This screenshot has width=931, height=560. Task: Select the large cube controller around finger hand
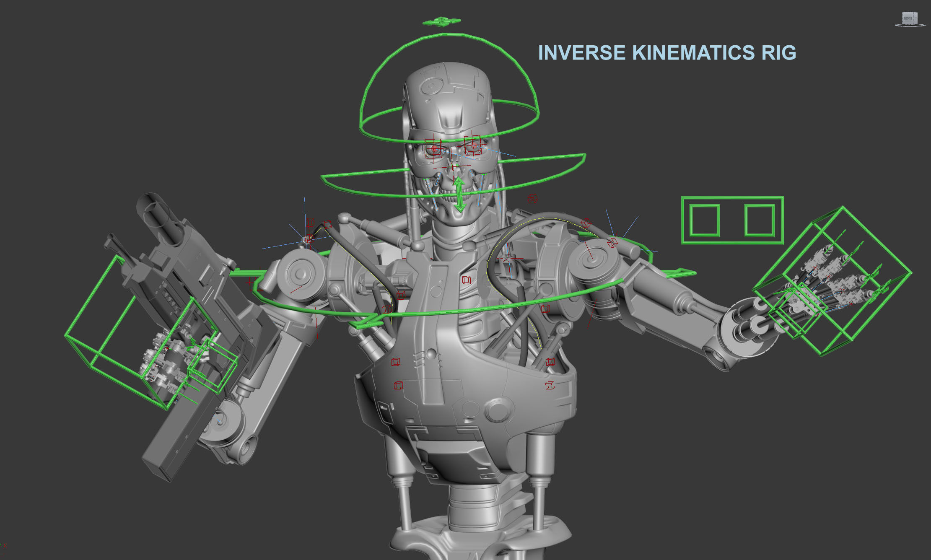click(832, 281)
